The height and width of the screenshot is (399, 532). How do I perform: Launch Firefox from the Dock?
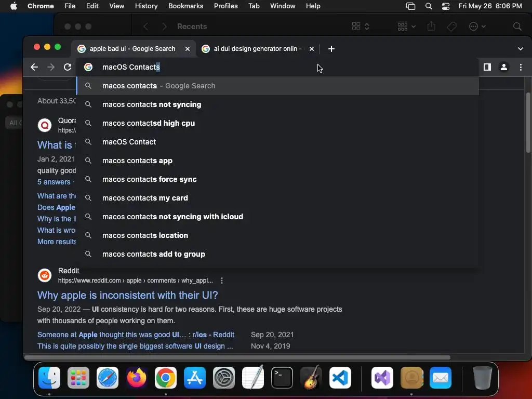coord(137,378)
